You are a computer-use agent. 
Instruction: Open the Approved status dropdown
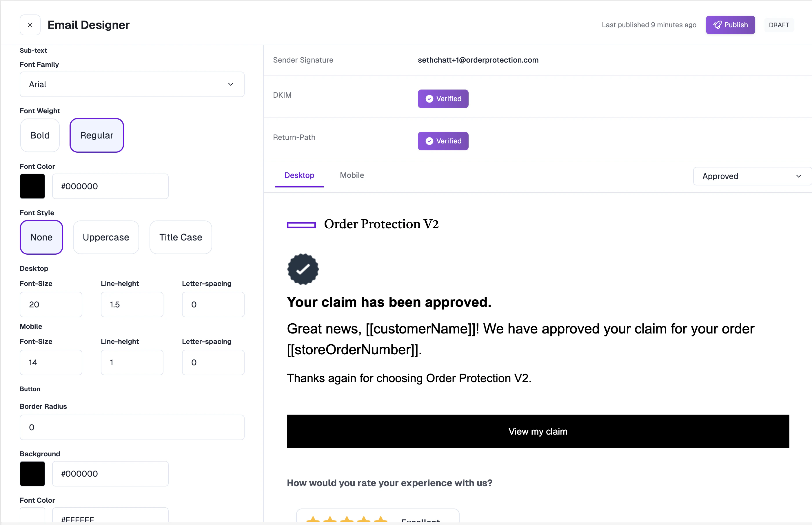pos(752,176)
